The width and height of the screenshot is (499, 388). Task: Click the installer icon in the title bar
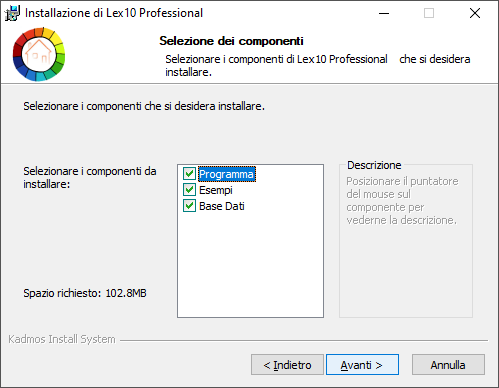pos(12,13)
